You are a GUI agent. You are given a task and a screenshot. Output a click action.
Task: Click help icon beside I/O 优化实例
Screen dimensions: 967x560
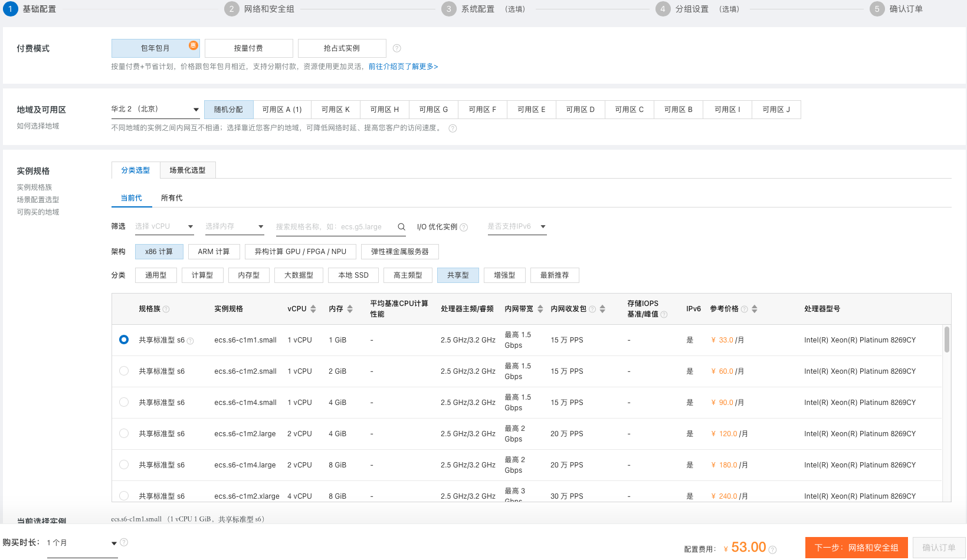click(x=464, y=228)
